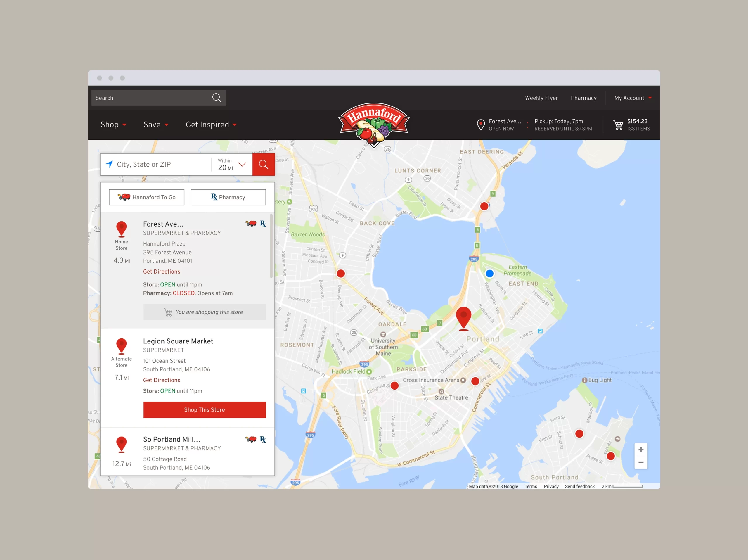
Task: Click the So Portland Mill... title
Action: [x=172, y=439]
